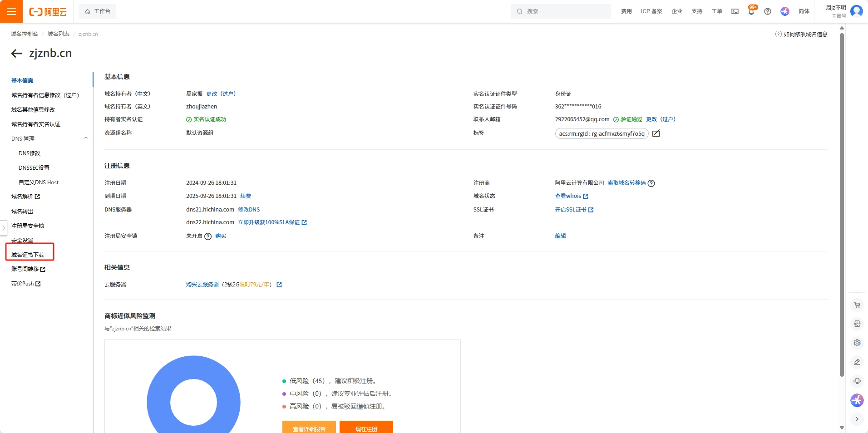Click the 现在注册 button

(x=366, y=428)
